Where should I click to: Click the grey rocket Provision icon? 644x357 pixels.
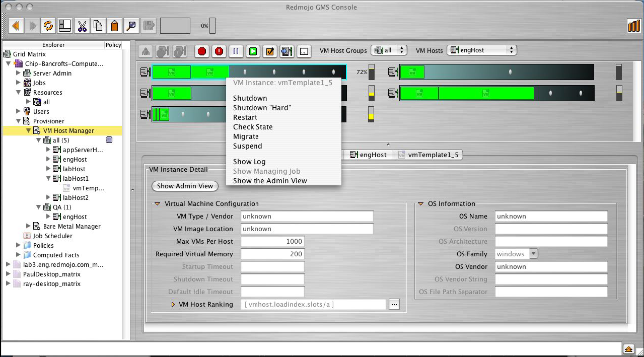pyautogui.click(x=146, y=51)
